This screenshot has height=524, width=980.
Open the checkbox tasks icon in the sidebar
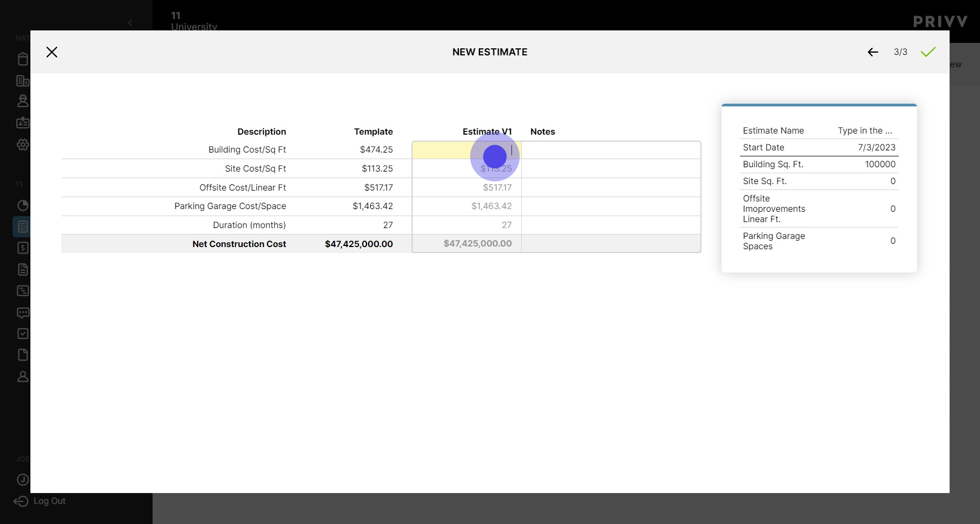pyautogui.click(x=23, y=333)
